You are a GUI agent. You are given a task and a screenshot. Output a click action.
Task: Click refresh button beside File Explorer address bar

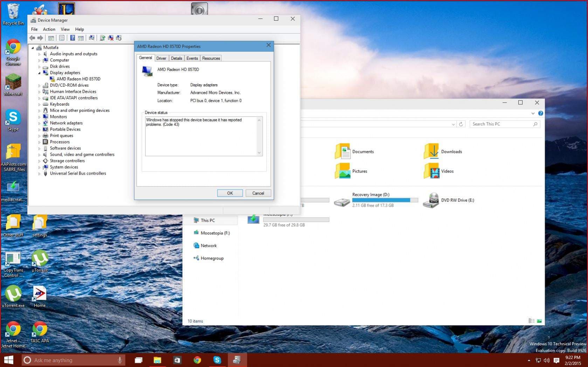pyautogui.click(x=461, y=124)
